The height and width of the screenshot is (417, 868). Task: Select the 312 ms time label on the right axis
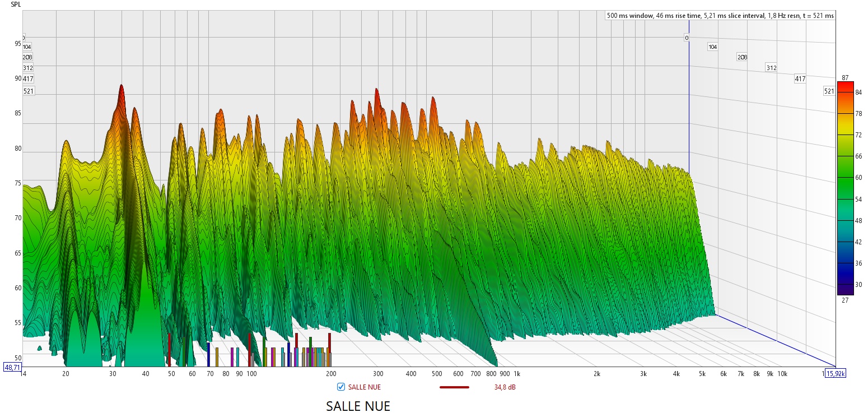[x=771, y=68]
